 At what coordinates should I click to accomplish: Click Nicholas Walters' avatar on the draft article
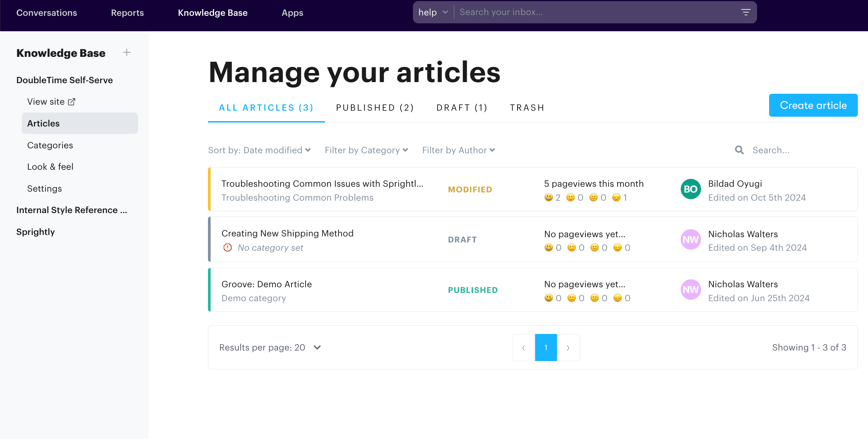690,239
